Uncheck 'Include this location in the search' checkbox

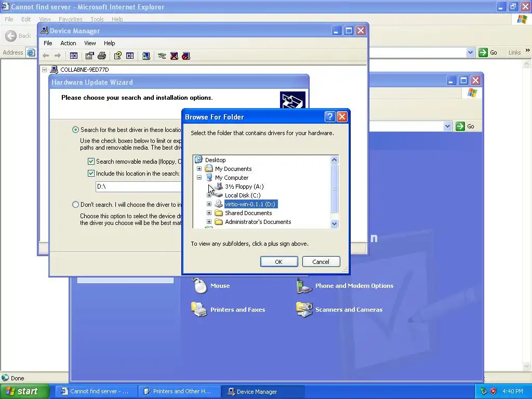click(x=91, y=173)
